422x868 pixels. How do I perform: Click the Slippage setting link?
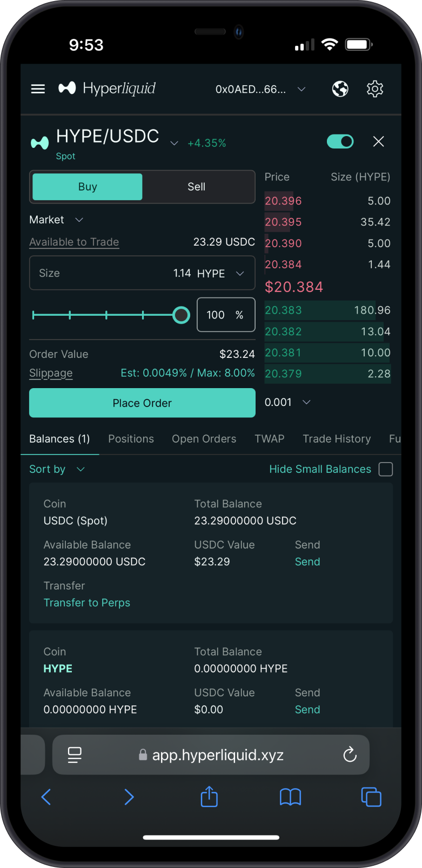(51, 373)
